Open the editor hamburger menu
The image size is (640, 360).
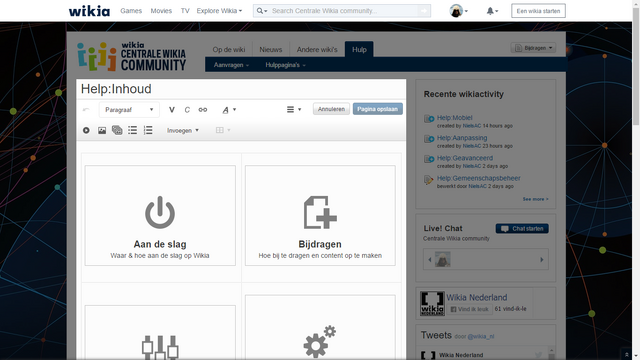293,109
